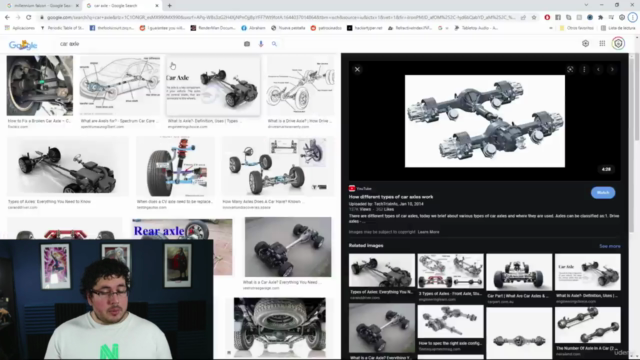Open the Google apps grid

click(x=602, y=43)
